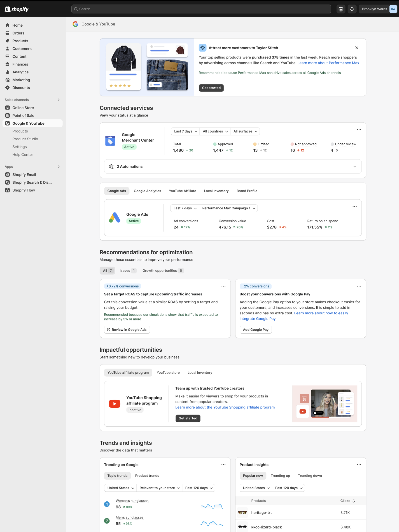The height and width of the screenshot is (532, 399).
Task: Expand Sales channels section chevron
Action: [x=59, y=100]
